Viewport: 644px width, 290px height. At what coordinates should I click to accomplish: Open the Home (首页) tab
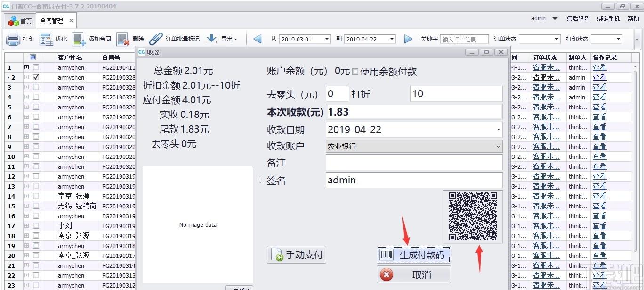tap(21, 21)
